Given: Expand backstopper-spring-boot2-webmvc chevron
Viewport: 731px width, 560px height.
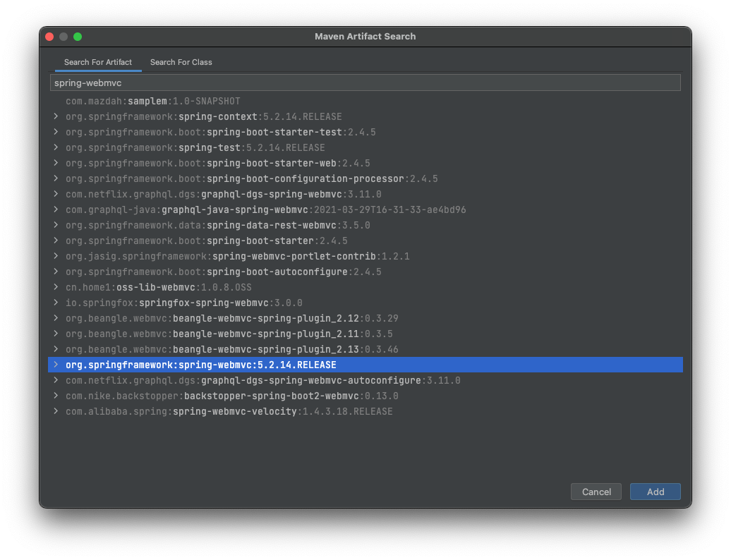Looking at the screenshot, I should [x=56, y=396].
